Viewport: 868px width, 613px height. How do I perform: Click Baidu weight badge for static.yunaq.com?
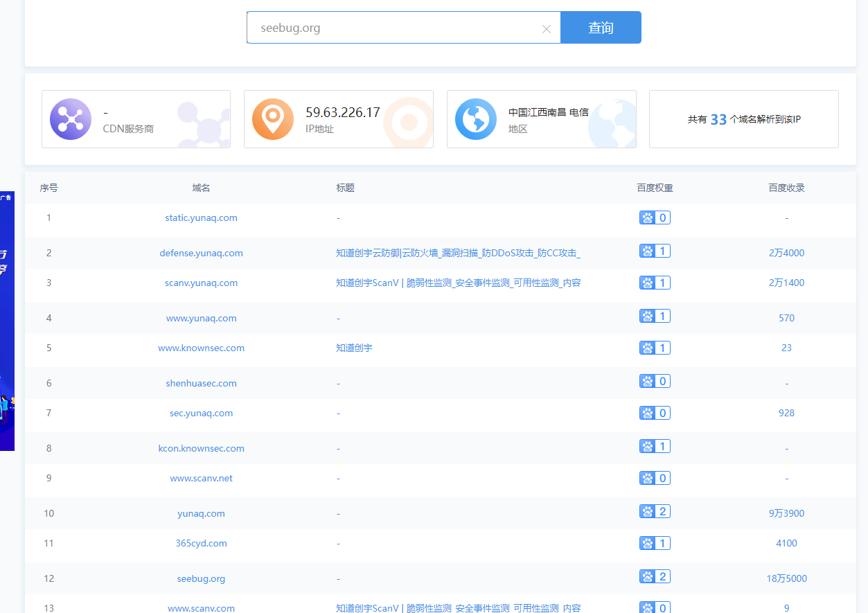pyautogui.click(x=655, y=217)
